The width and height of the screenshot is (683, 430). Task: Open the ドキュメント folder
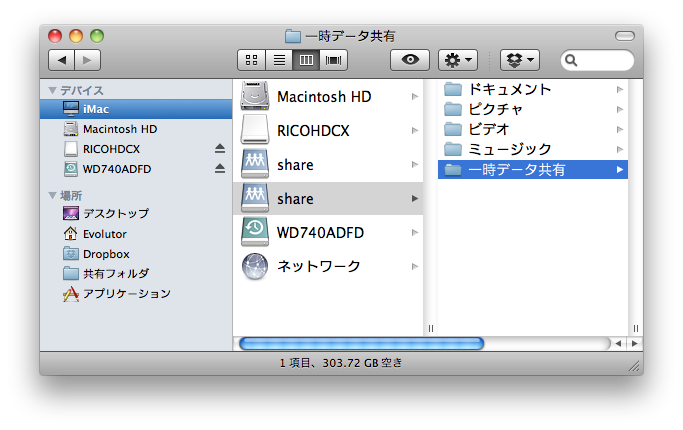click(x=533, y=89)
